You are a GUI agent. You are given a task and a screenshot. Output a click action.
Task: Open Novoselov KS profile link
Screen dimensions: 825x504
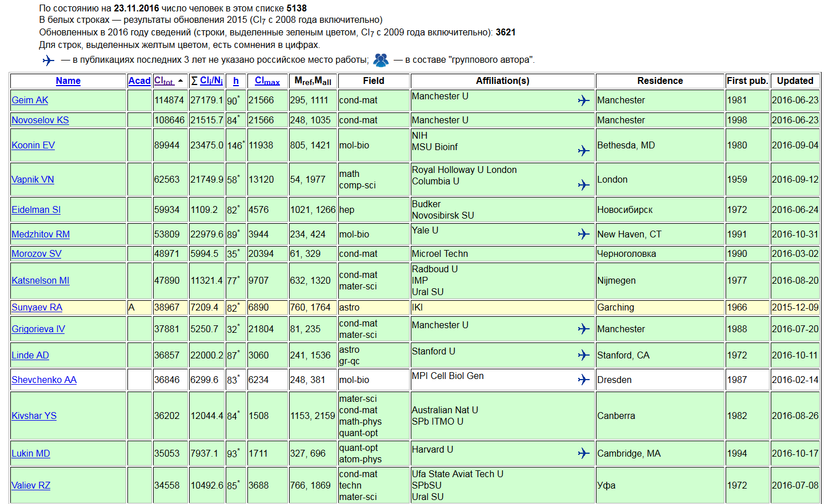pyautogui.click(x=40, y=120)
